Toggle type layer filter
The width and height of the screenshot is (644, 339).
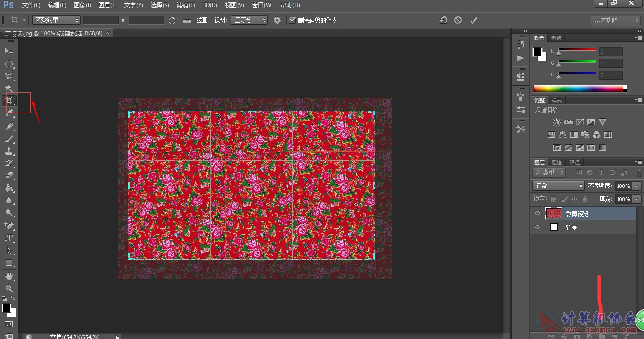601,173
